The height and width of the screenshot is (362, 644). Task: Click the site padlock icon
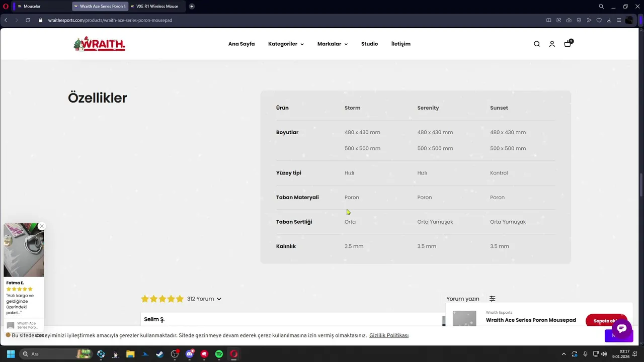click(41, 20)
